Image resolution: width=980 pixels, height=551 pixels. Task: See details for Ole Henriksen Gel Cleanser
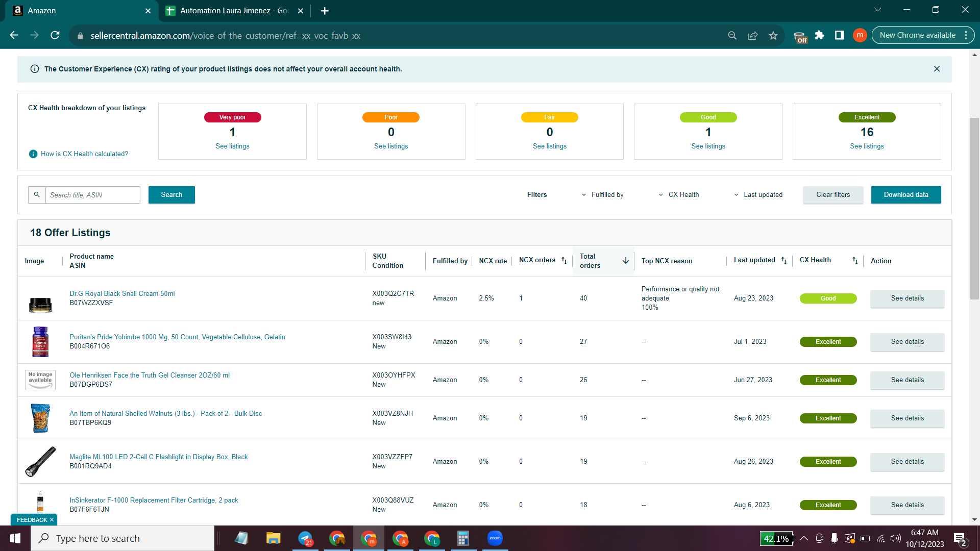[x=908, y=380]
